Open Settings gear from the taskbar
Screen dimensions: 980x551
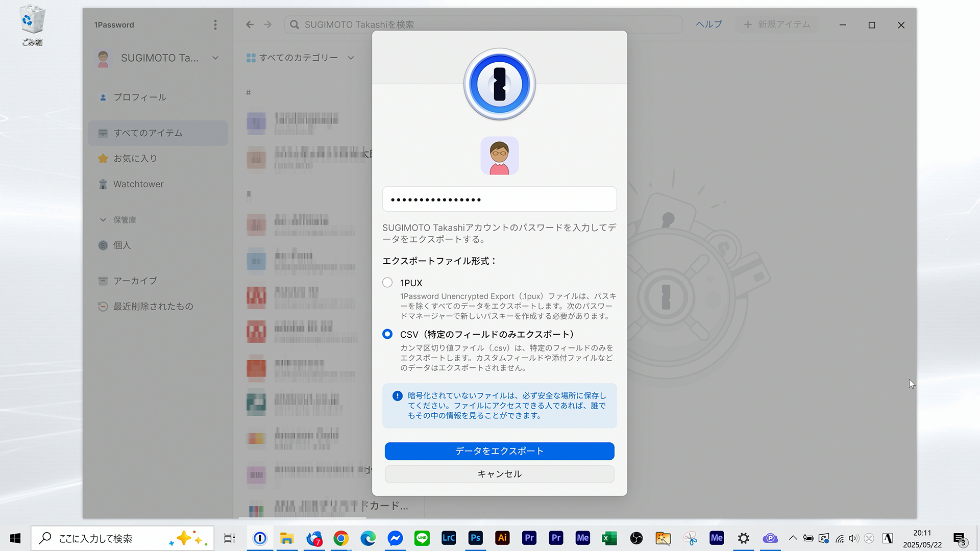(x=744, y=538)
